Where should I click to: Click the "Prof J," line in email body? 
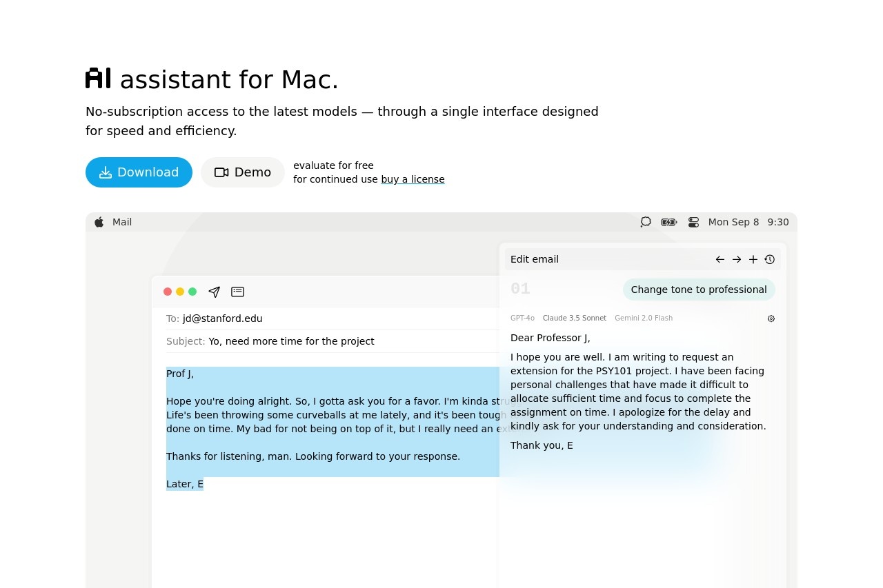pos(180,374)
